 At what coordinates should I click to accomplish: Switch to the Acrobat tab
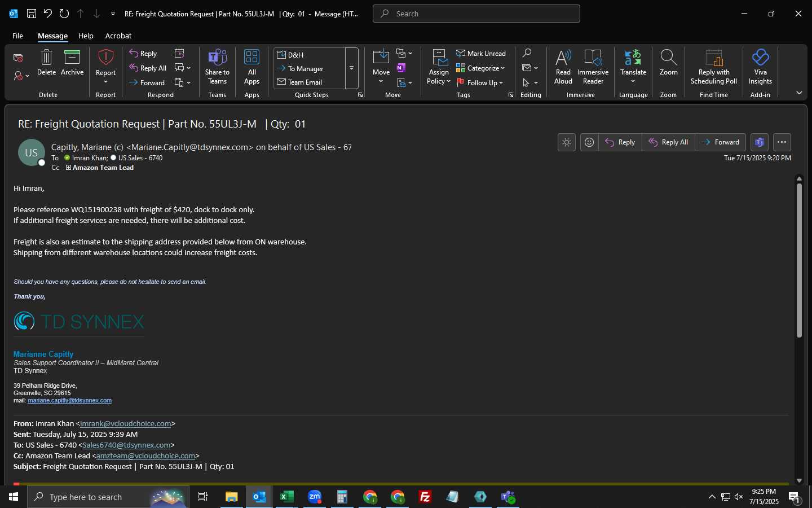pos(118,36)
